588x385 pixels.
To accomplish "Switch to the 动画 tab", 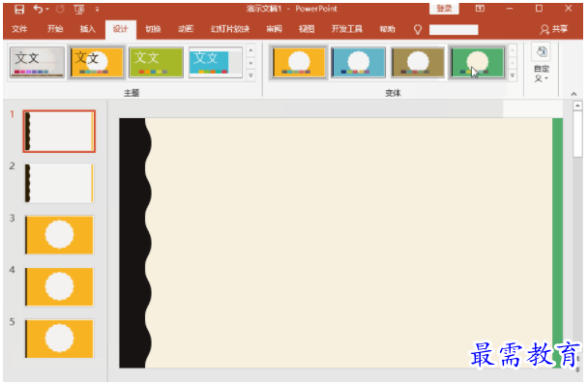I will click(x=186, y=29).
